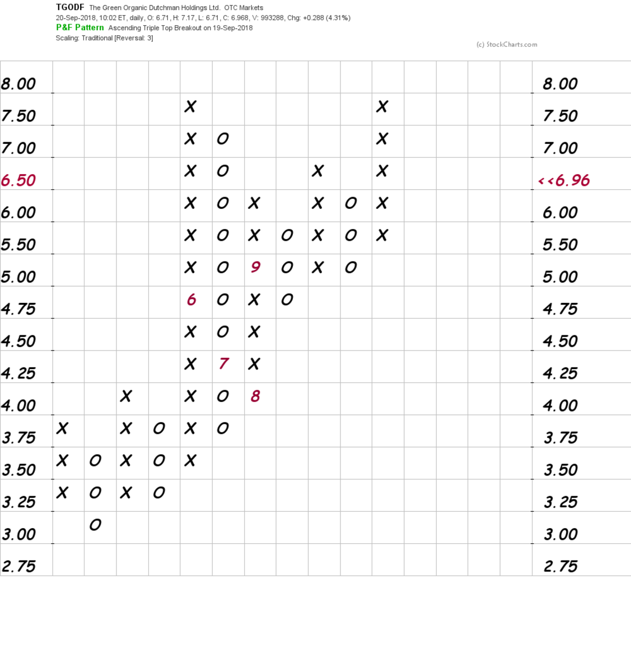
Task: Click the red <<6.96 current price label
Action: 563,180
